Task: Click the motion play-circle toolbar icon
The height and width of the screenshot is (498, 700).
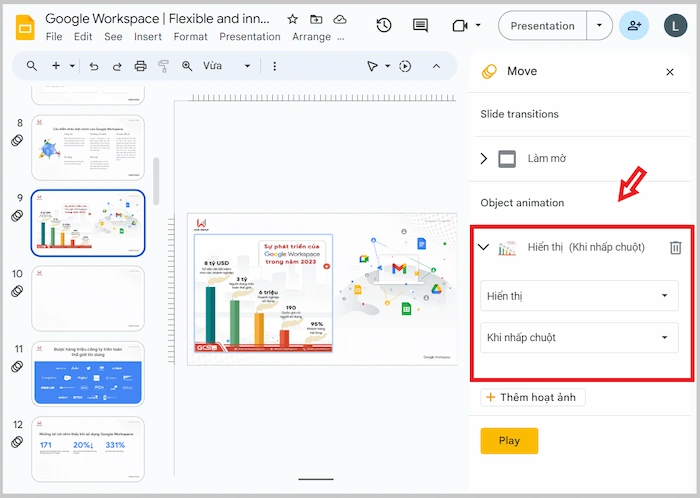Action: 405,66
